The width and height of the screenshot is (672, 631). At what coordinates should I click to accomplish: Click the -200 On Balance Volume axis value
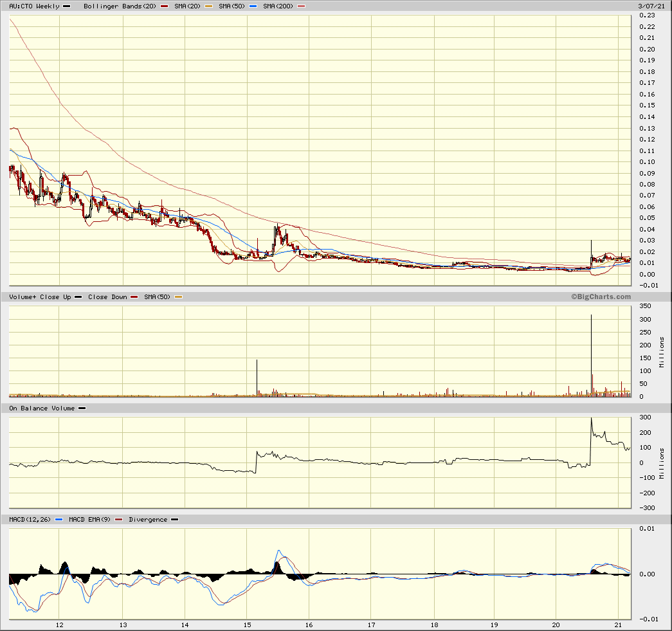point(647,493)
